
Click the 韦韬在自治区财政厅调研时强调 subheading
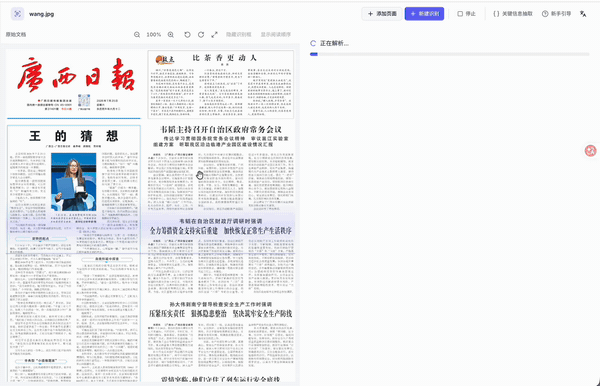(221, 221)
